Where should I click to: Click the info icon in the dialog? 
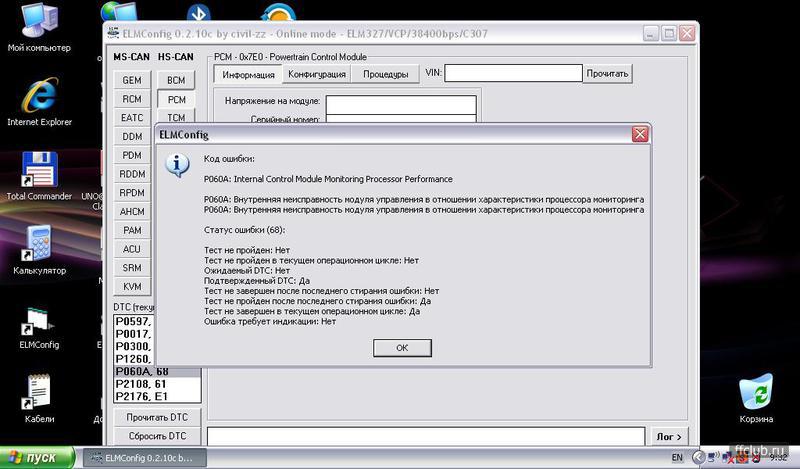coord(177,165)
